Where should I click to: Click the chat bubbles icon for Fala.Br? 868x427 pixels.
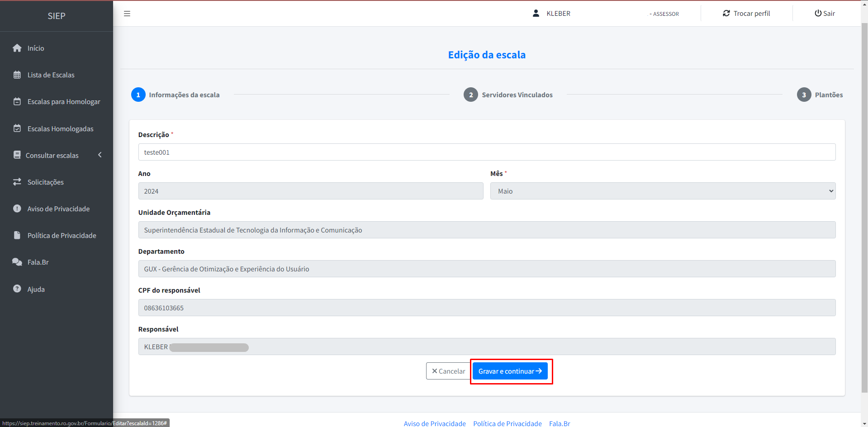(x=17, y=262)
